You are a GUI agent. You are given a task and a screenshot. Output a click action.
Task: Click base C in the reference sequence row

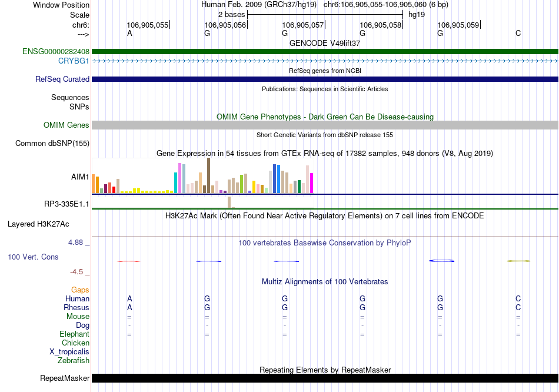[518, 34]
